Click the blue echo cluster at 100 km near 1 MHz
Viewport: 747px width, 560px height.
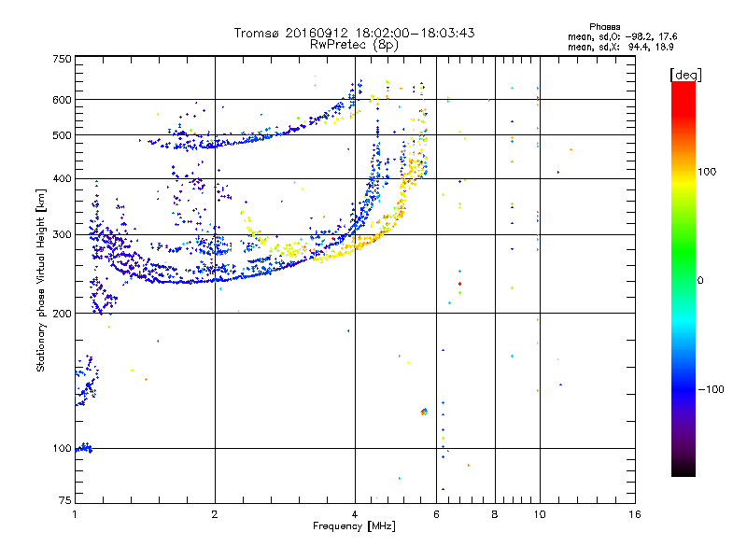(x=84, y=448)
